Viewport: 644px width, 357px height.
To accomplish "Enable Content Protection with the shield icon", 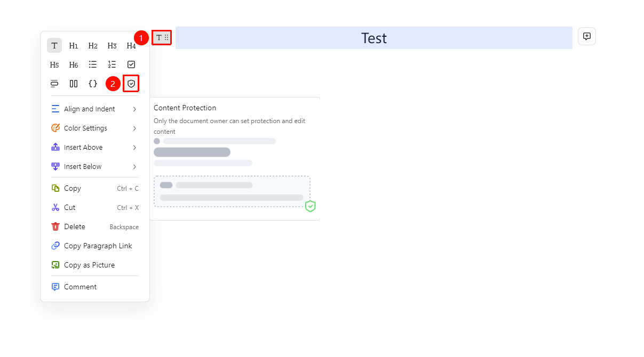I will click(131, 84).
